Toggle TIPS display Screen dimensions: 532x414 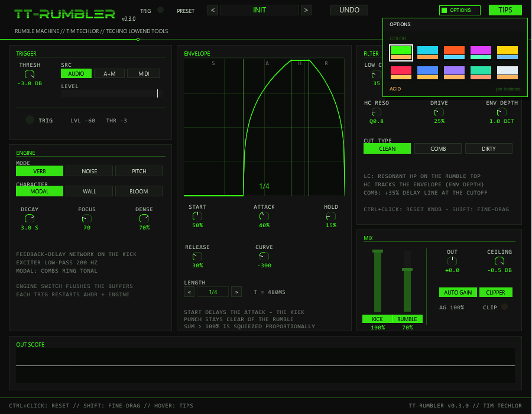click(x=505, y=10)
